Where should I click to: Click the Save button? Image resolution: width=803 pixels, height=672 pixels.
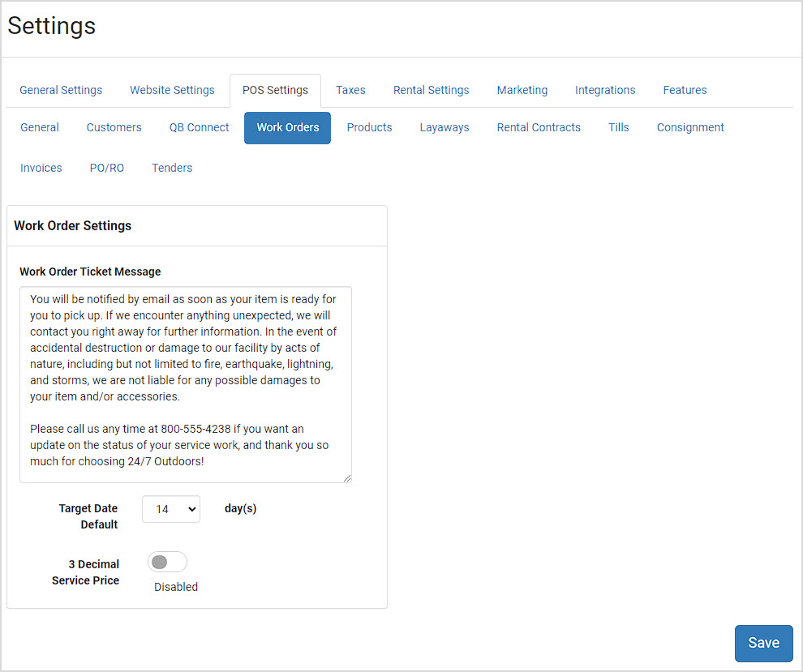click(x=763, y=643)
